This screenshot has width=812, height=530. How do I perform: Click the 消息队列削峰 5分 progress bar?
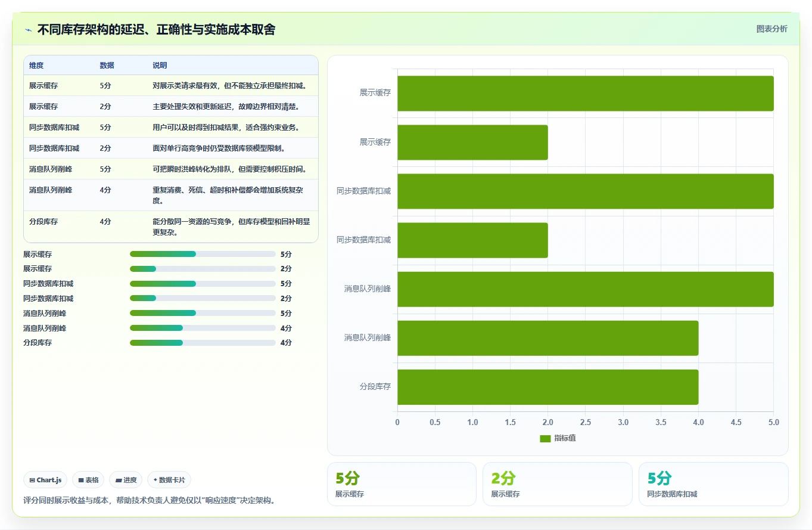click(x=203, y=313)
